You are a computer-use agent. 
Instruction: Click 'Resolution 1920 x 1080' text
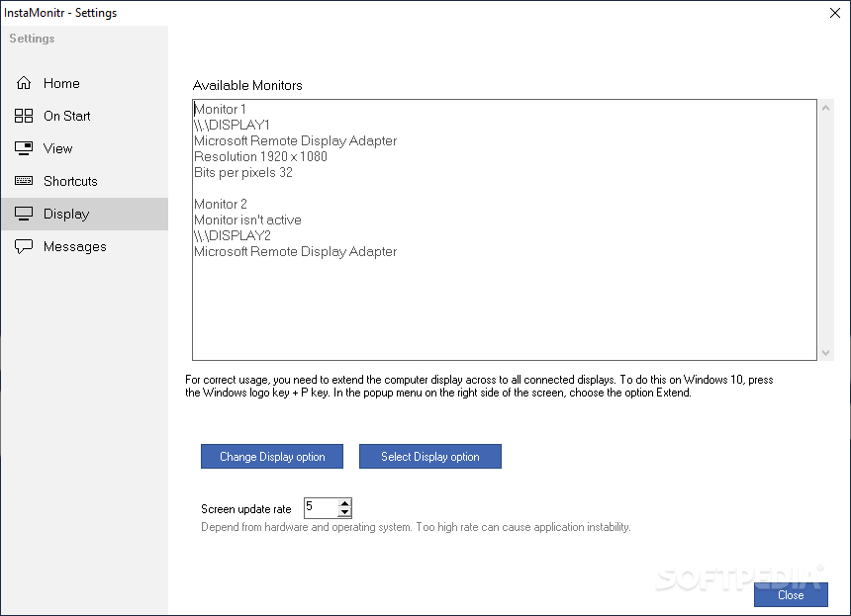[x=260, y=156]
